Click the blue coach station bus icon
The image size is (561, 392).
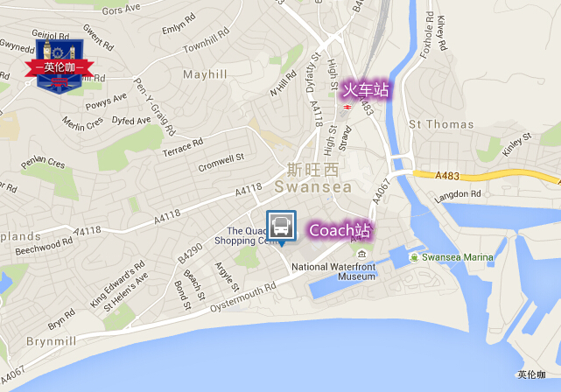coord(281,226)
